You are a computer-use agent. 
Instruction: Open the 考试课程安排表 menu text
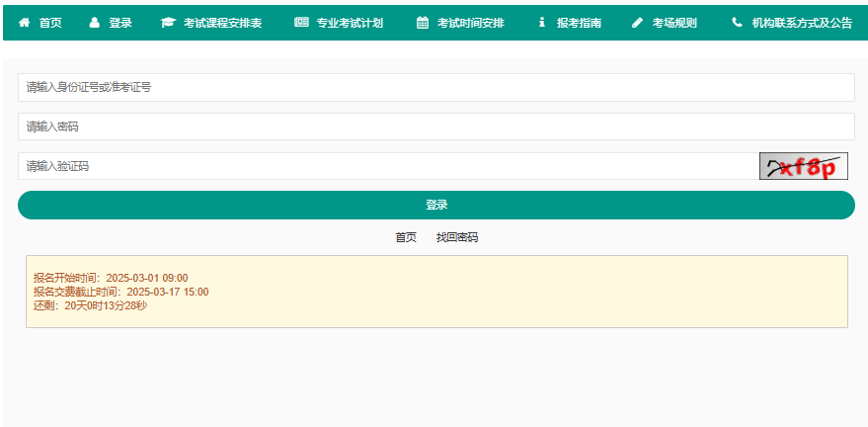[x=222, y=23]
